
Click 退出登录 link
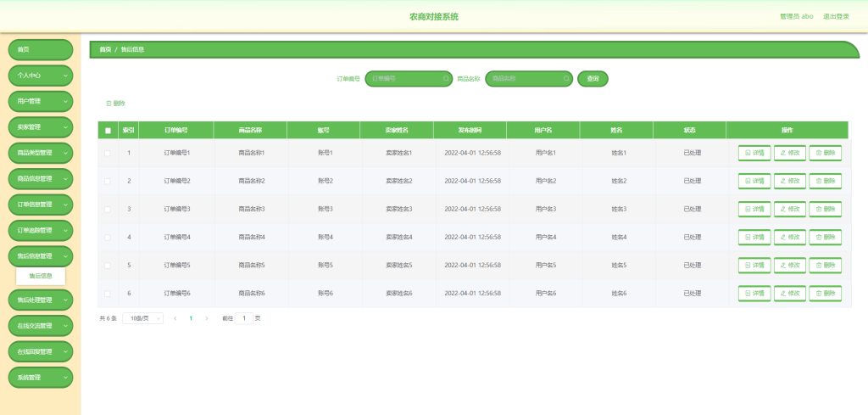pyautogui.click(x=836, y=17)
